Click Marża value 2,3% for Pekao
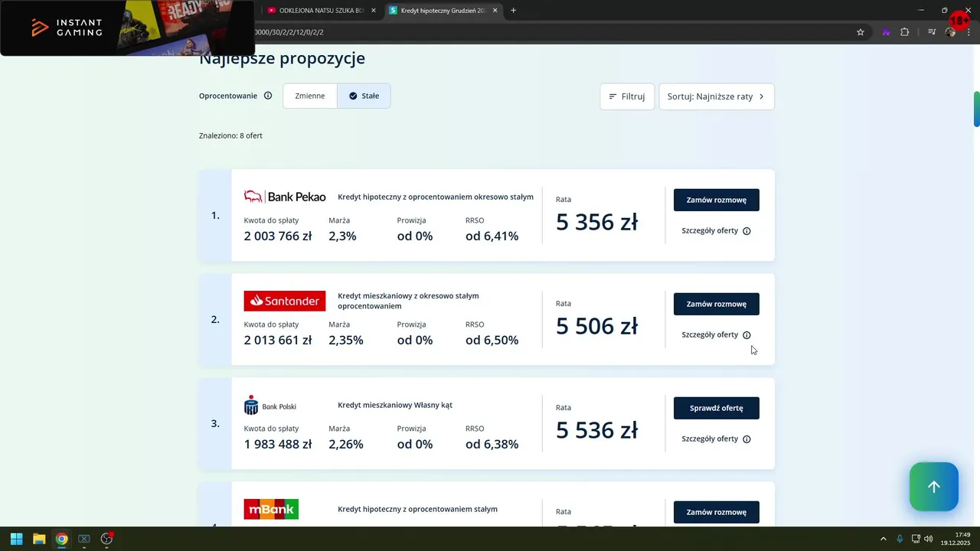This screenshot has width=980, height=551. pyautogui.click(x=343, y=236)
